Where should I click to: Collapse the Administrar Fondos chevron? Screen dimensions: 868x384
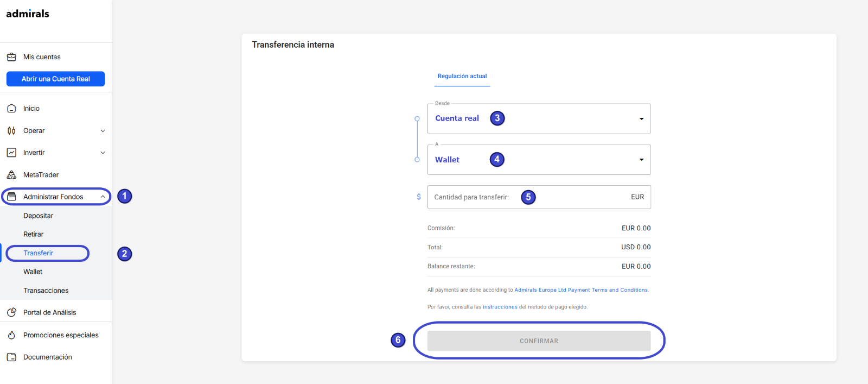pos(103,197)
